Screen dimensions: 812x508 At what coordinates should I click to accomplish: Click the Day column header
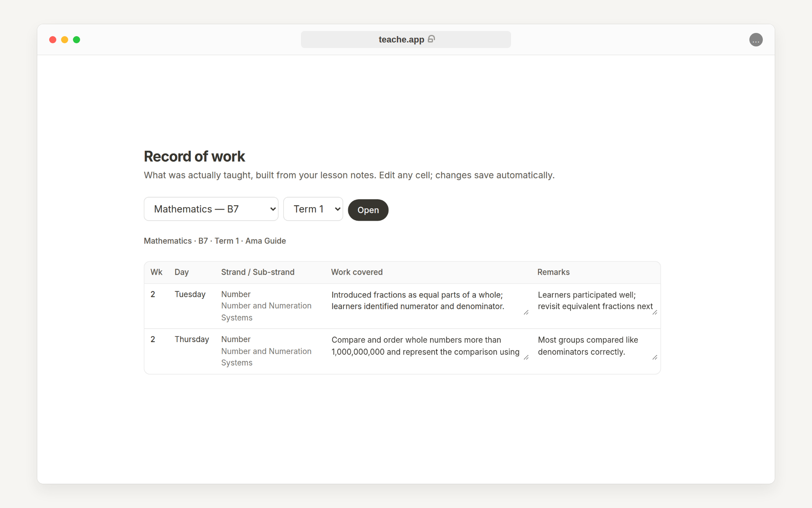coord(182,272)
